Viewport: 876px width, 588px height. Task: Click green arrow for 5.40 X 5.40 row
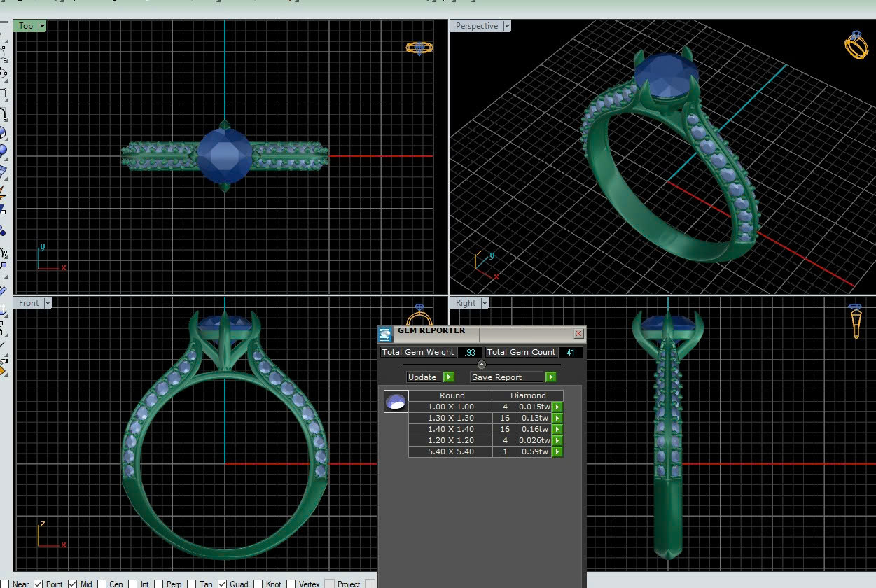[x=557, y=451]
